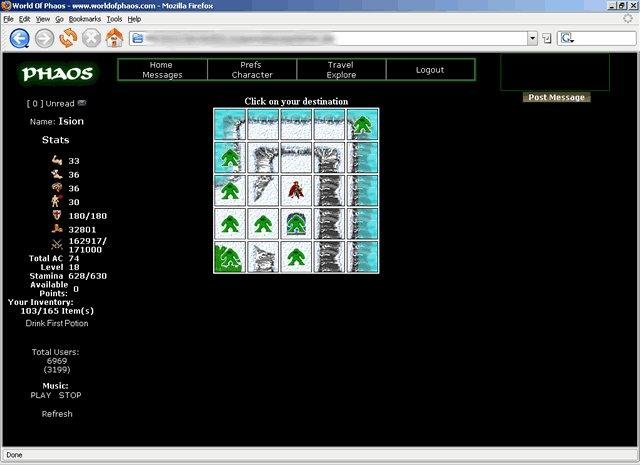
Task: Travel to the treeless ice corner tile at top-left
Action: [x=230, y=125]
